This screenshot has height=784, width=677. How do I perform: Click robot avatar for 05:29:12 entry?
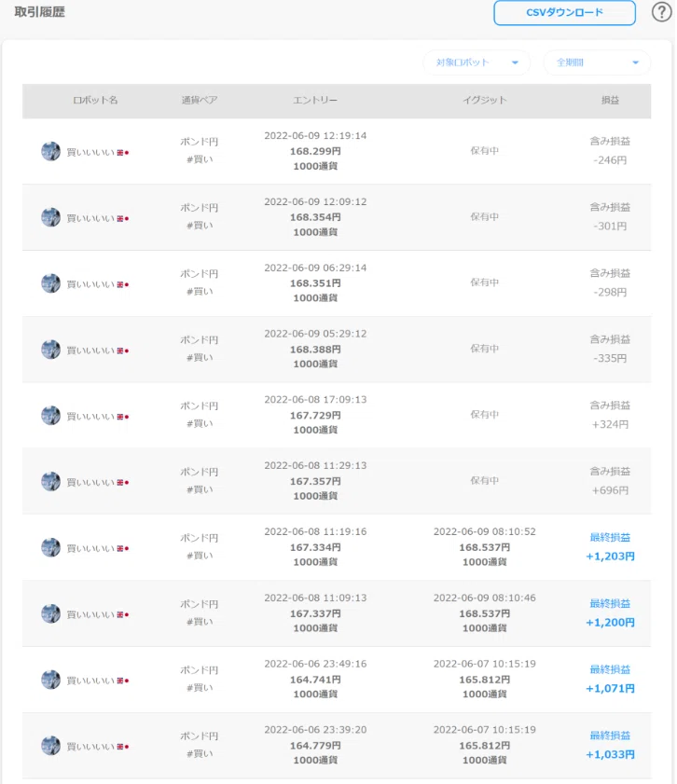(50, 349)
